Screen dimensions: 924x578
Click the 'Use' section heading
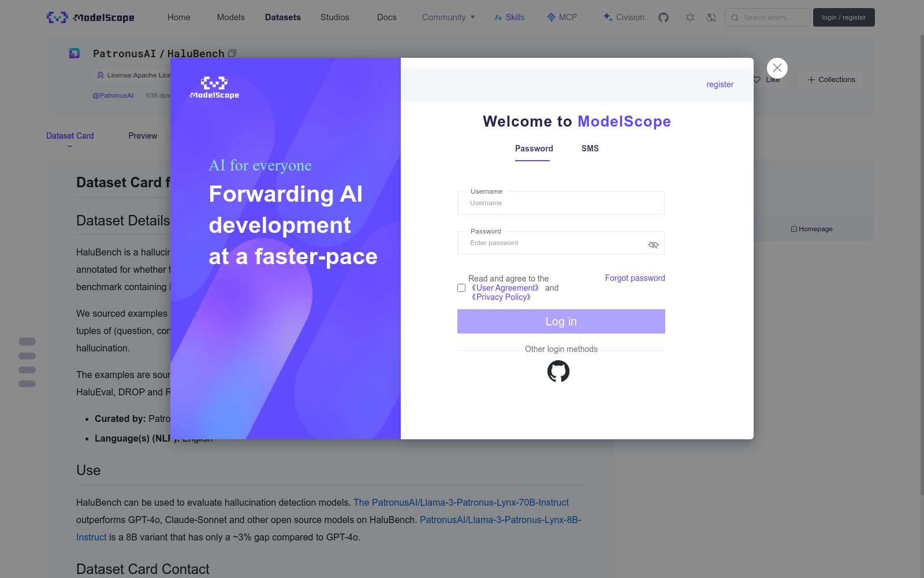[88, 470]
